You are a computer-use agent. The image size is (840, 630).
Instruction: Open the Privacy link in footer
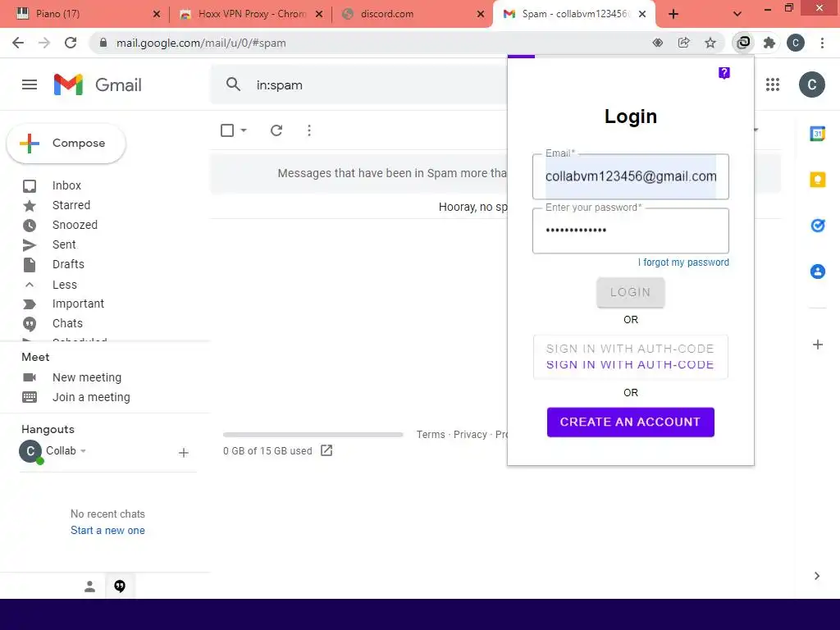point(470,435)
